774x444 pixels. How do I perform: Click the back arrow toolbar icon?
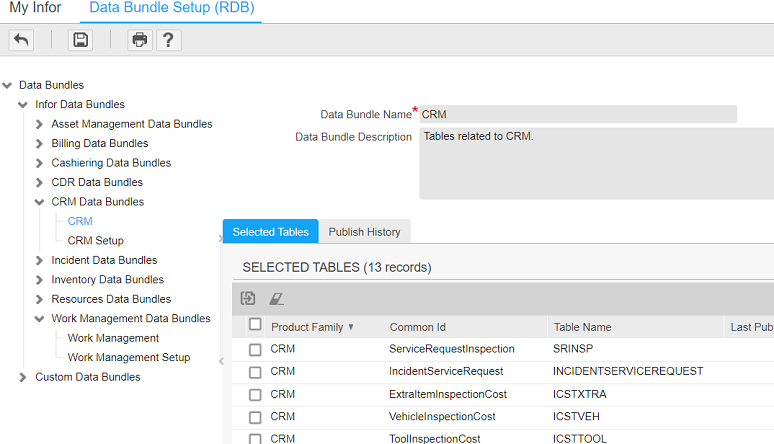click(x=21, y=40)
